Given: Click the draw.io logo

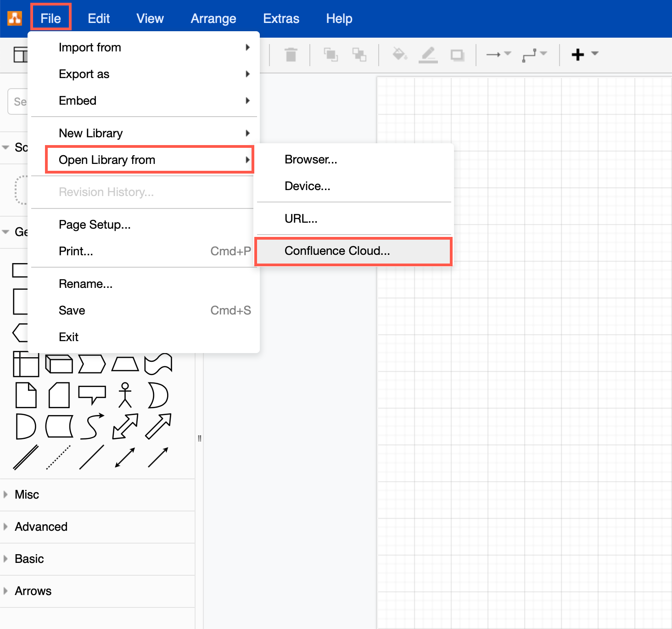Looking at the screenshot, I should 14,18.
